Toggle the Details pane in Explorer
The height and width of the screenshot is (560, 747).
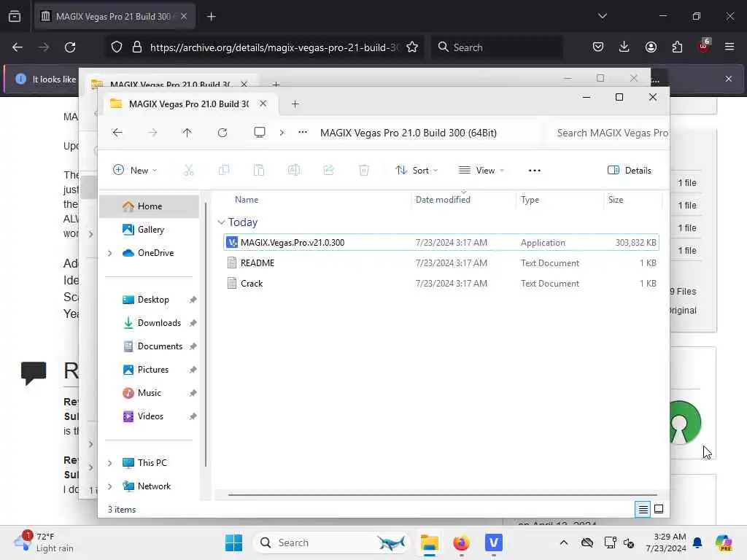point(629,170)
